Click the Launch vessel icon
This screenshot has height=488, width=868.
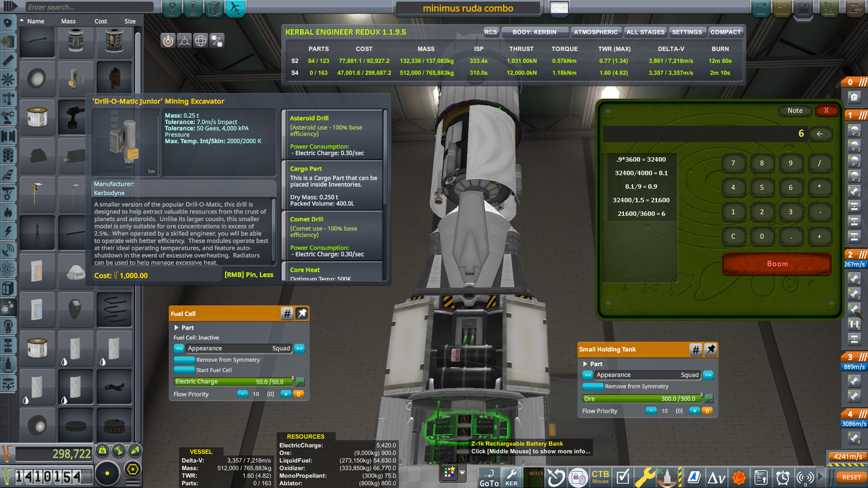point(830,9)
